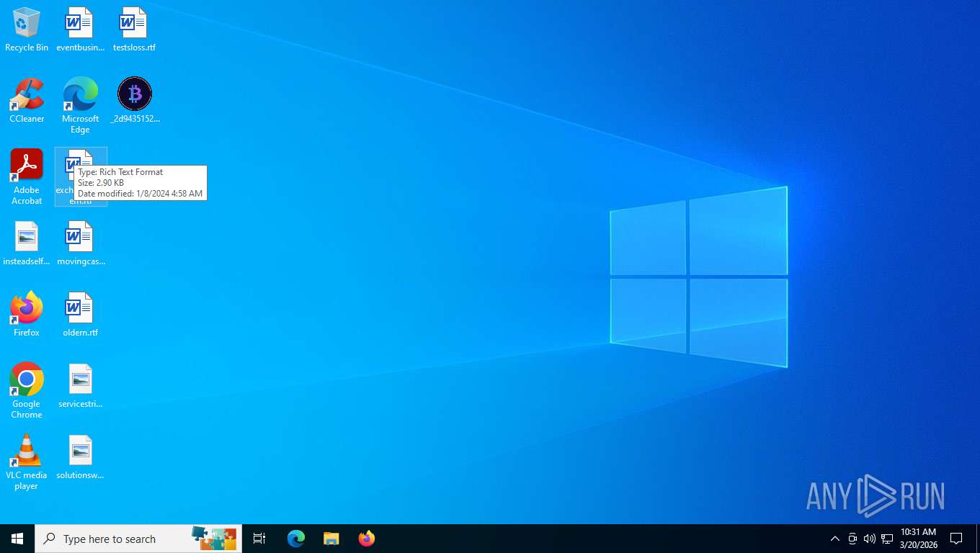Image resolution: width=980 pixels, height=553 pixels.
Task: Open Google Chrome desktop shortcut
Action: [x=27, y=390]
